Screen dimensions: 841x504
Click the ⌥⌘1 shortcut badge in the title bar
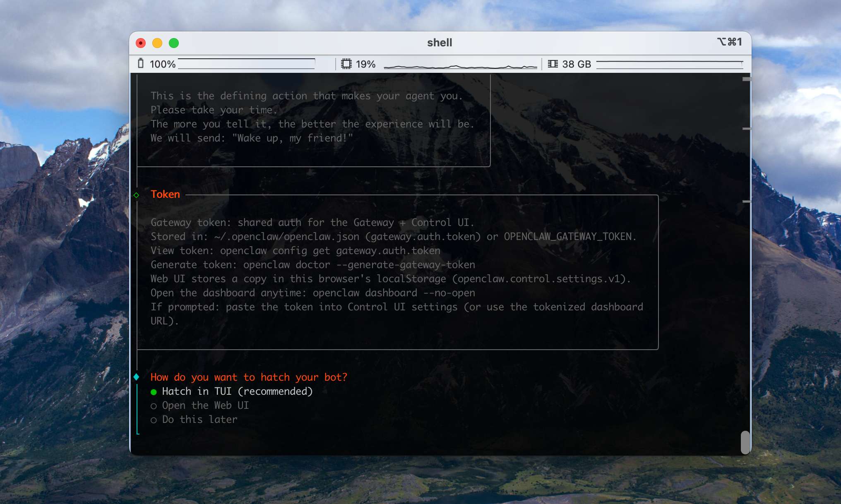point(730,42)
